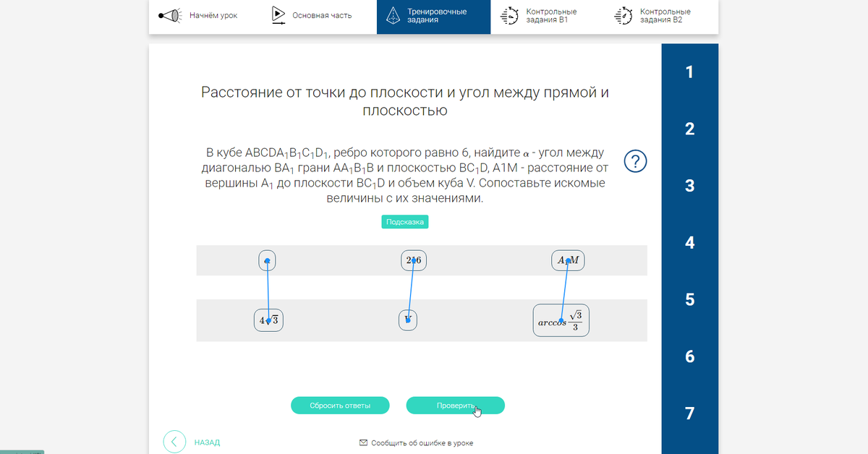Click the envelope icon near report error
The height and width of the screenshot is (454, 868).
(363, 442)
